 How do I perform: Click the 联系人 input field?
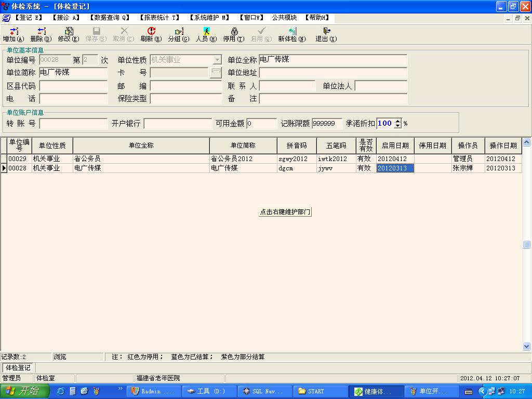click(x=287, y=86)
